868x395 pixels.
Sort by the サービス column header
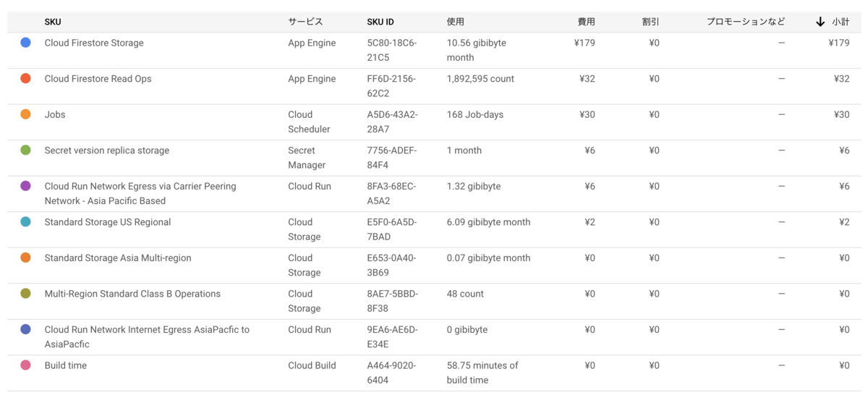click(305, 22)
